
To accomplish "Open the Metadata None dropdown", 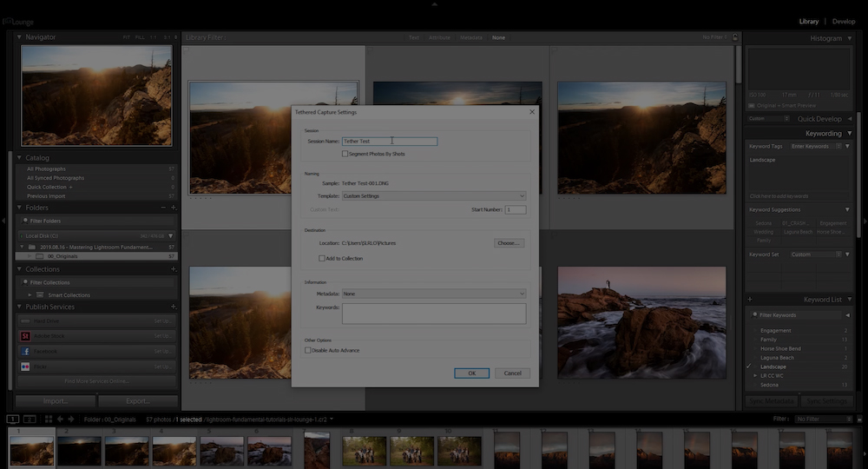I will [x=434, y=294].
